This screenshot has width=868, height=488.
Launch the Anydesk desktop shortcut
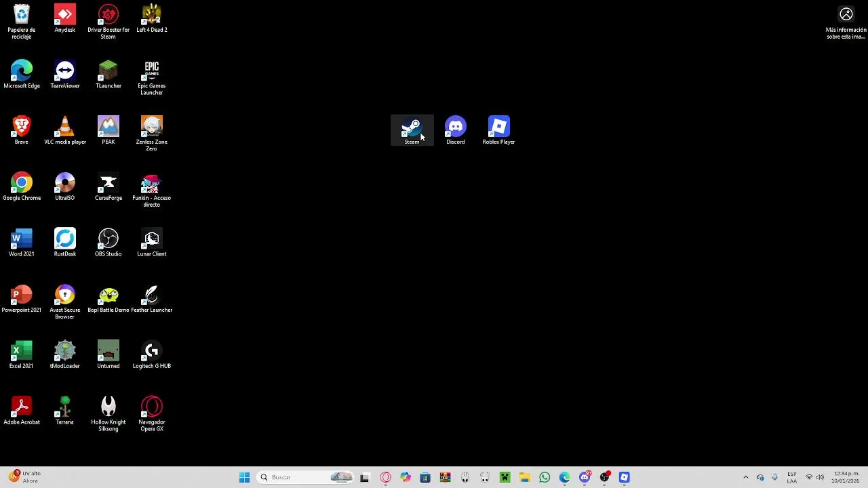click(x=65, y=18)
